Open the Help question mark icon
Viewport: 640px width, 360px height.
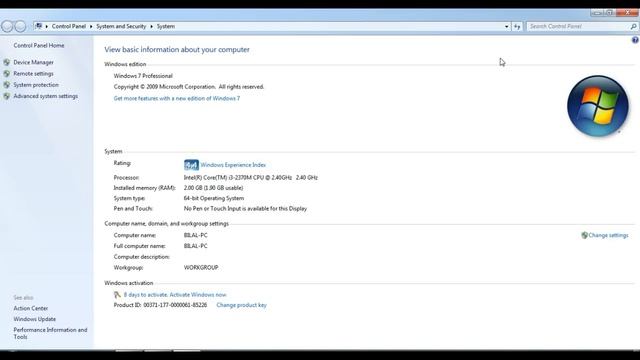tap(635, 40)
